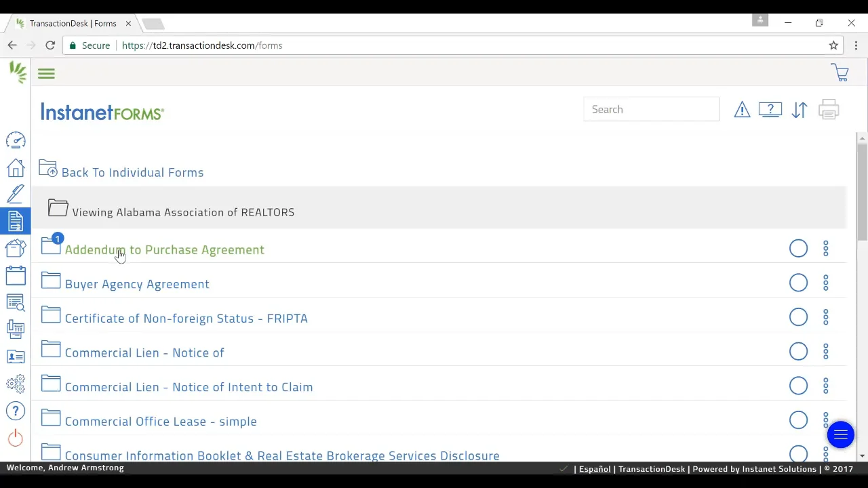The height and width of the screenshot is (488, 868).
Task: Click the warning triangle alert icon
Action: click(742, 110)
